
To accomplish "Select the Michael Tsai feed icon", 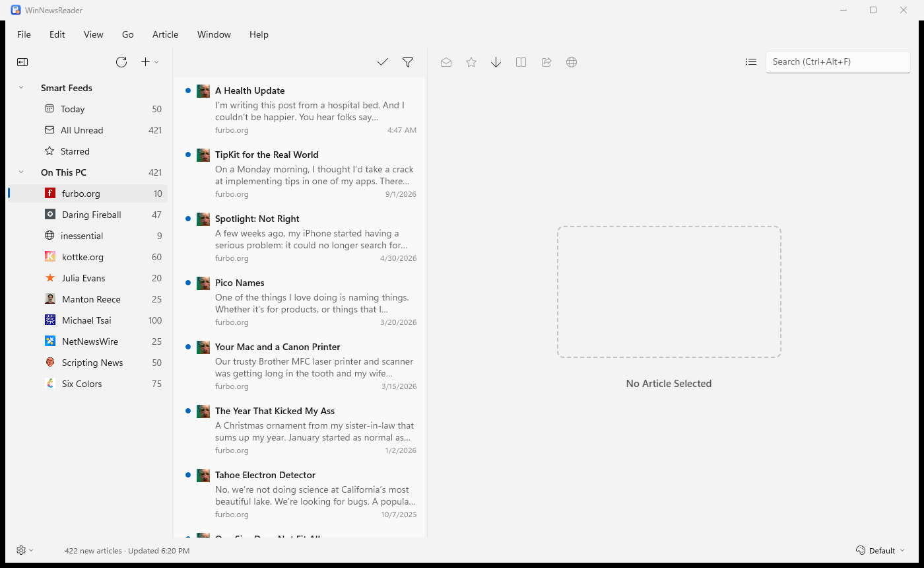I will click(x=50, y=320).
